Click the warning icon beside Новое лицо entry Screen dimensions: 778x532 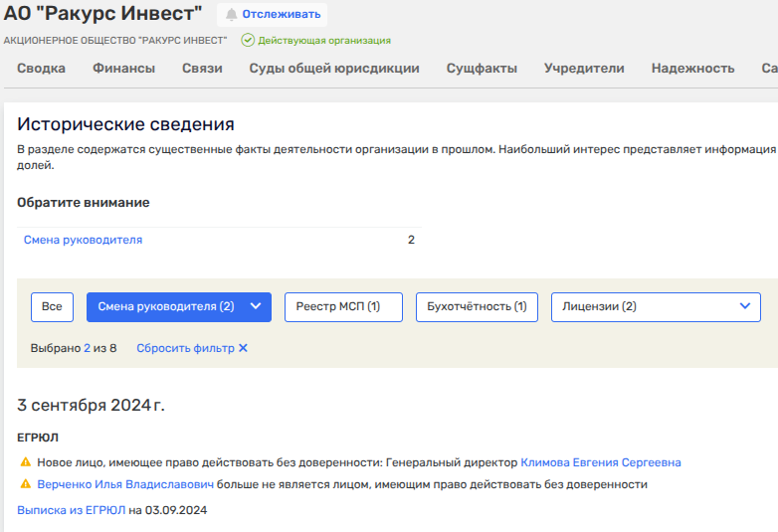coord(25,463)
